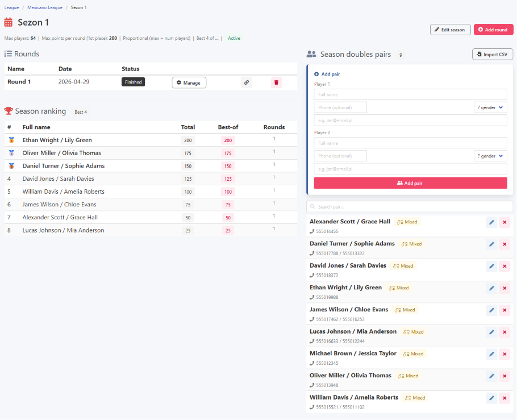Viewport: 517px width, 420px height.
Task: Focus Player 1 Full name field
Action: pos(410,94)
